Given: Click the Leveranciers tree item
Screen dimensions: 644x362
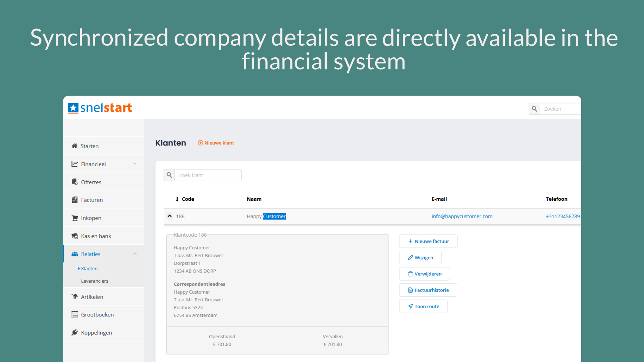Looking at the screenshot, I should tap(95, 280).
